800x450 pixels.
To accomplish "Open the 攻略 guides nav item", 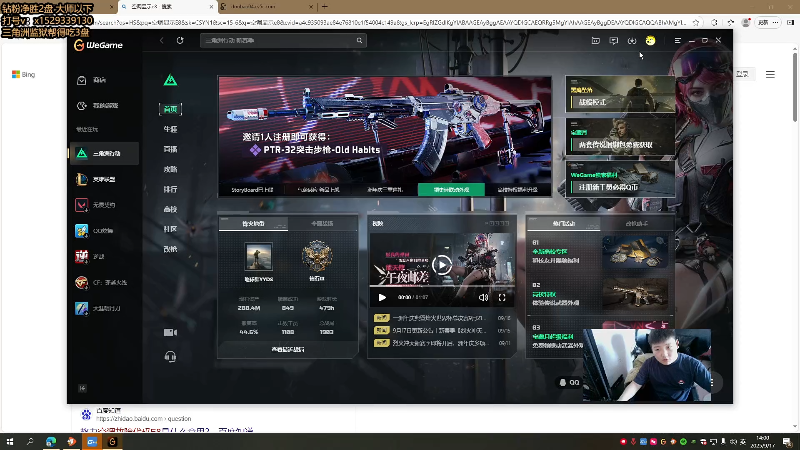I will tap(170, 169).
